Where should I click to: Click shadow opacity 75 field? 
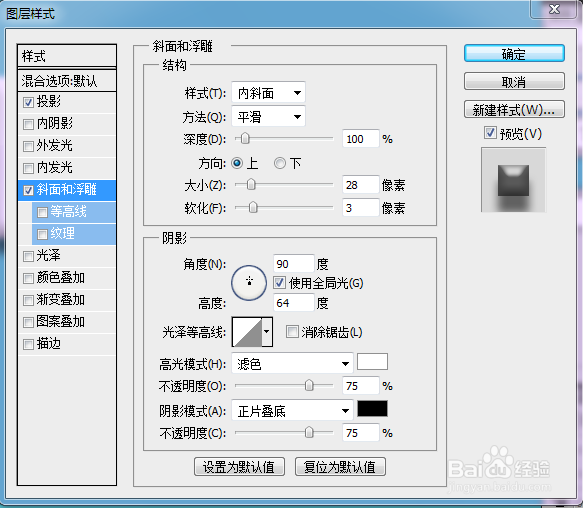[361, 433]
